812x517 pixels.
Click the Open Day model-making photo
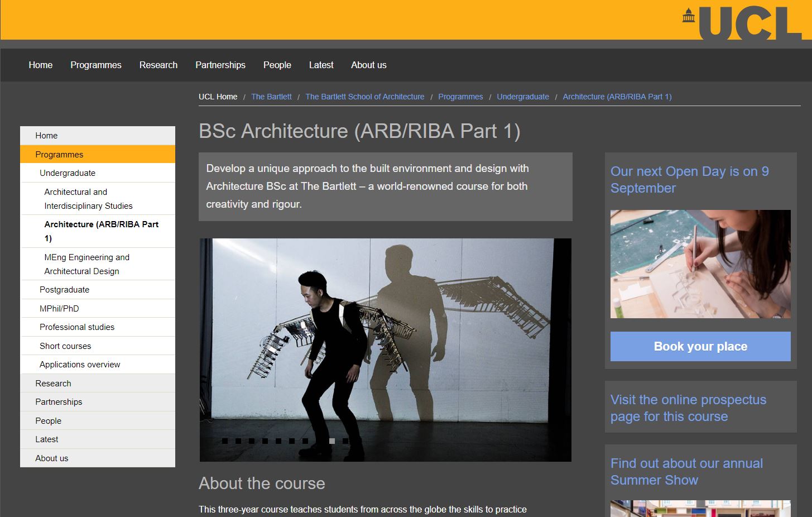point(700,264)
